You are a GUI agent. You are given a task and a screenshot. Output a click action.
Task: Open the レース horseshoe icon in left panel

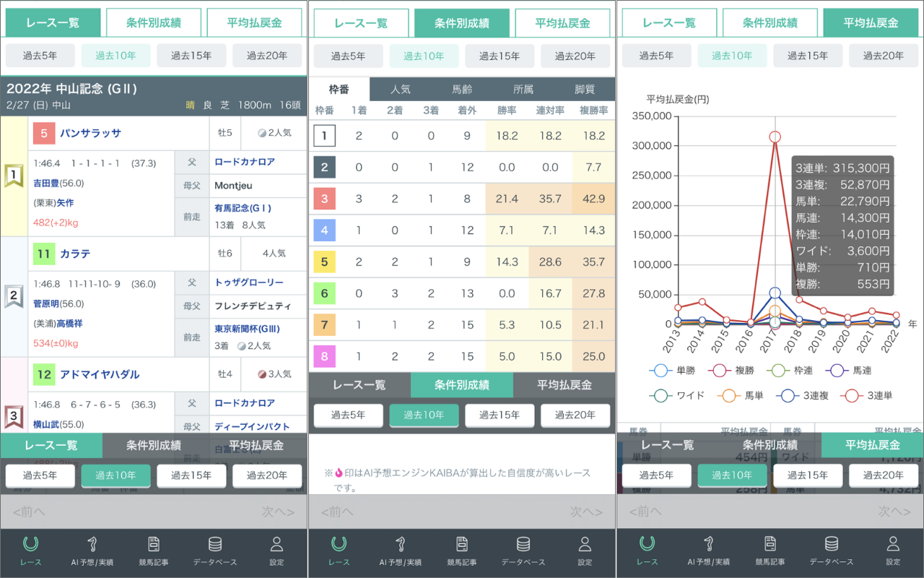(31, 544)
